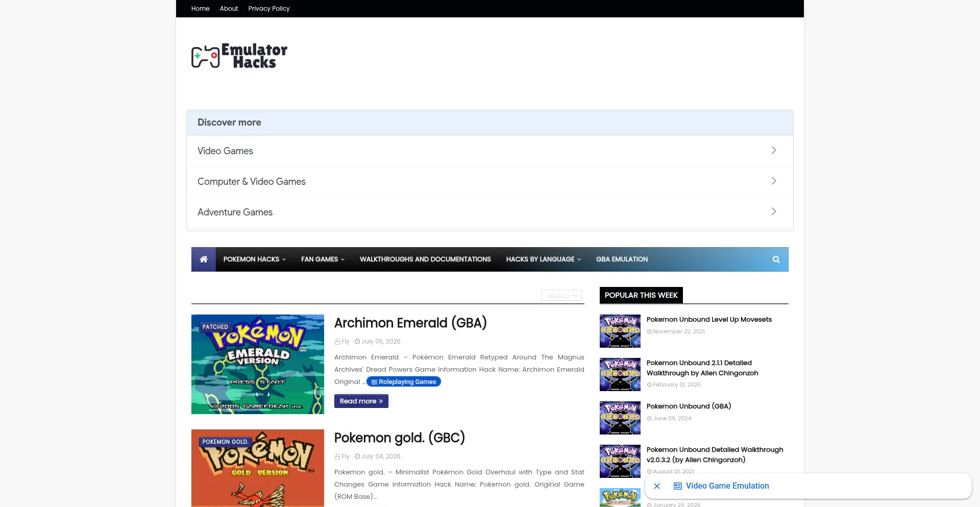The image size is (980, 507).
Task: Open the Adventure Games discover row
Action: [490, 212]
